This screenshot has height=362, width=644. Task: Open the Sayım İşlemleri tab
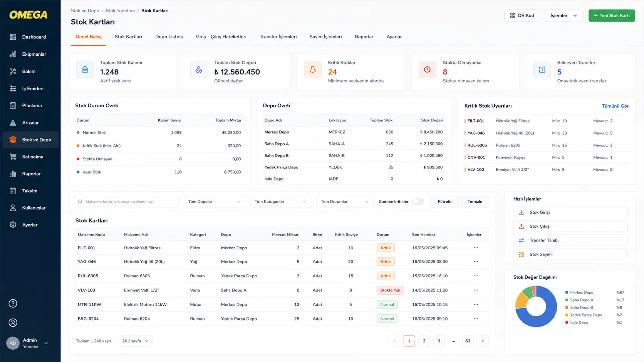pos(325,37)
